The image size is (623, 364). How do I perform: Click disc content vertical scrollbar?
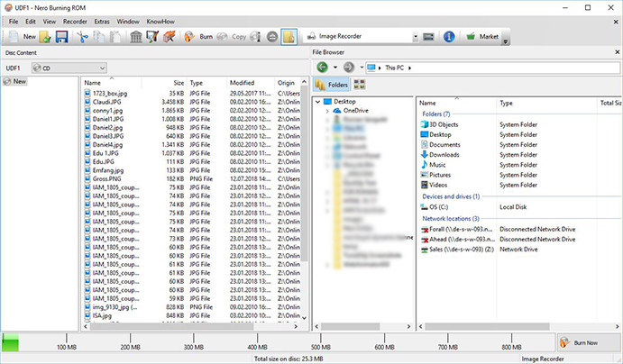tap(305, 175)
